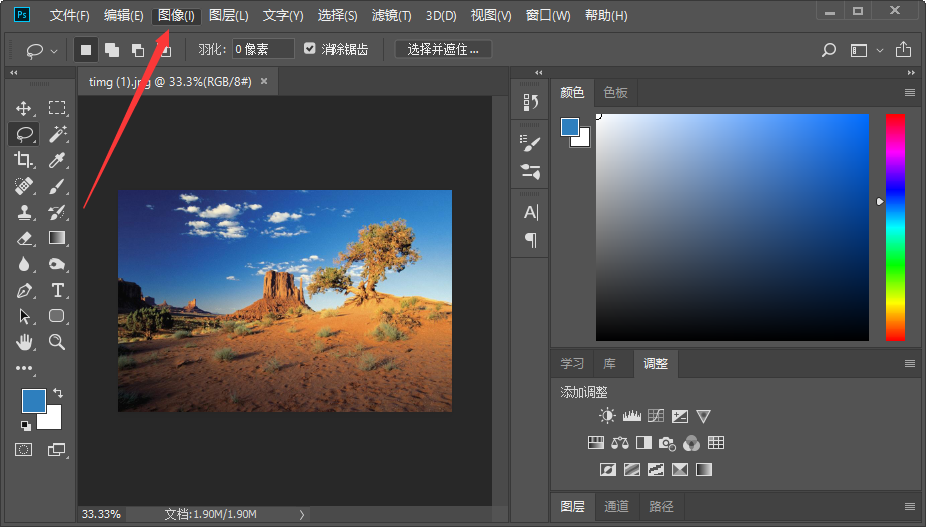
Task: Select the Path Selection arrow tool
Action: pyautogui.click(x=24, y=316)
